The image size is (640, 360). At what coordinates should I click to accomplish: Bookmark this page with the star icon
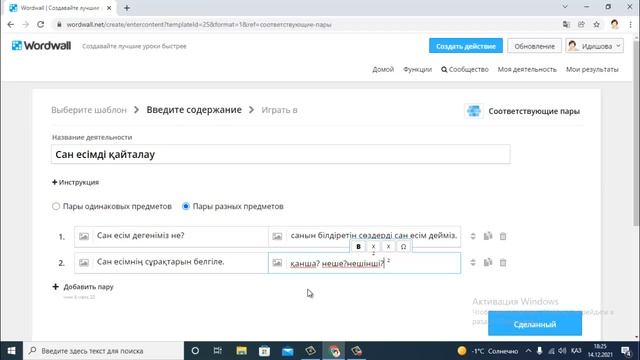pos(596,24)
